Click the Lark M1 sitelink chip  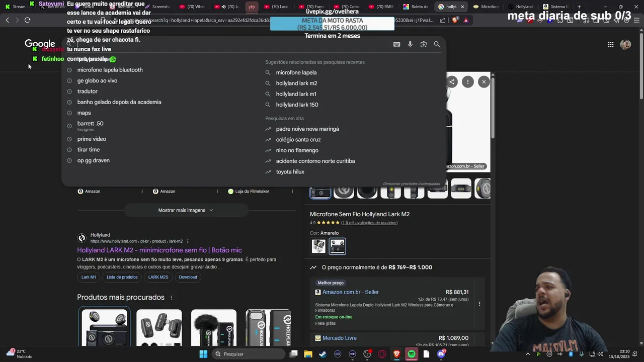point(89,277)
